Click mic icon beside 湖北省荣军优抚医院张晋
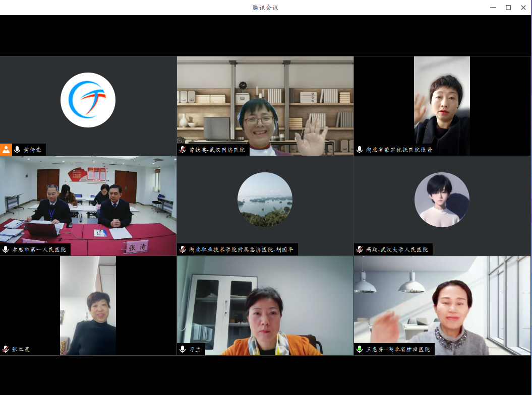This screenshot has width=532, height=395. click(360, 150)
